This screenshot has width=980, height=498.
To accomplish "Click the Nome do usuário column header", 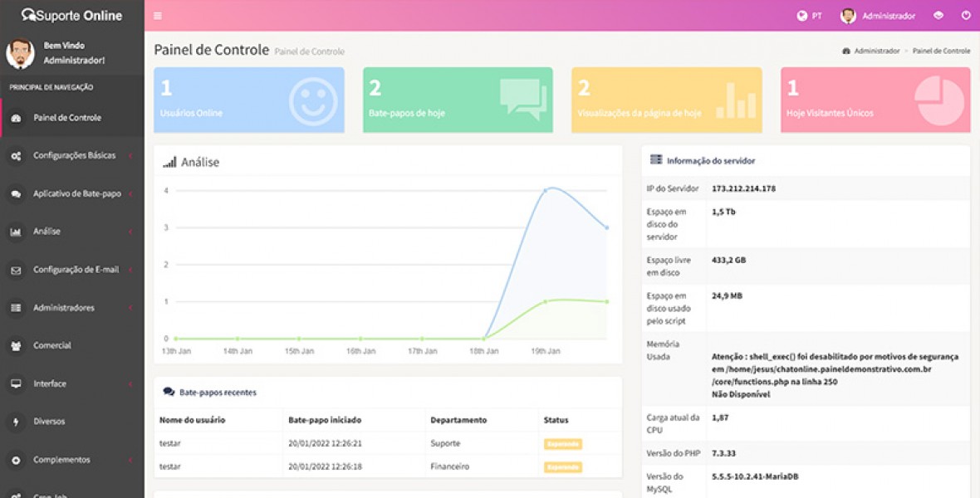I will click(192, 420).
